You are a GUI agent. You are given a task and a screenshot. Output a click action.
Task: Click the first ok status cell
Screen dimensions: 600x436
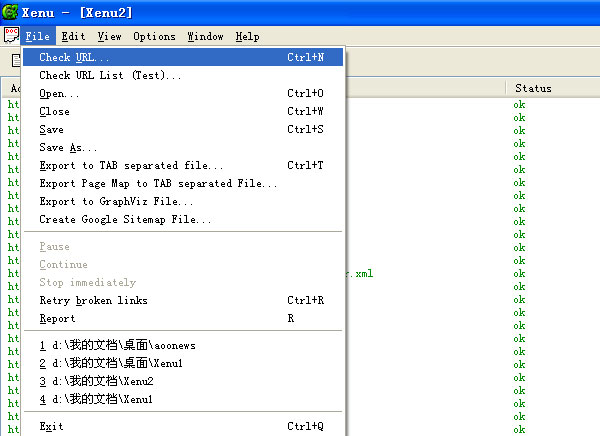pos(519,105)
